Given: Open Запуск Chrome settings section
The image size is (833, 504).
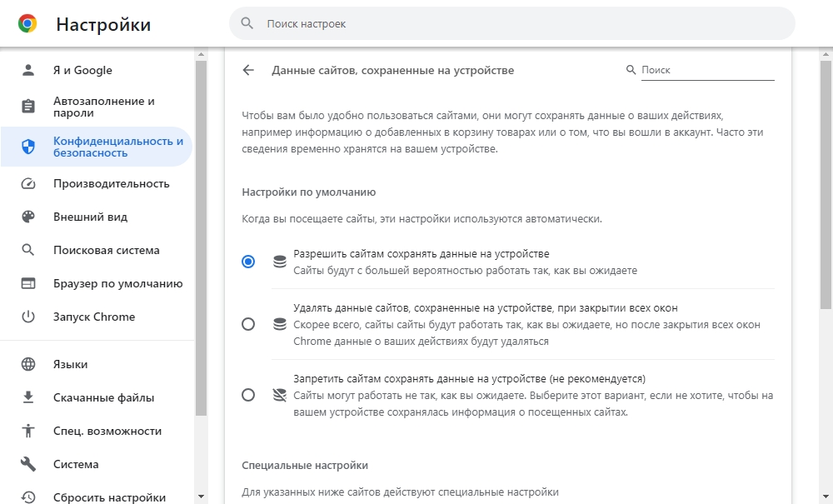Looking at the screenshot, I should pyautogui.click(x=96, y=317).
